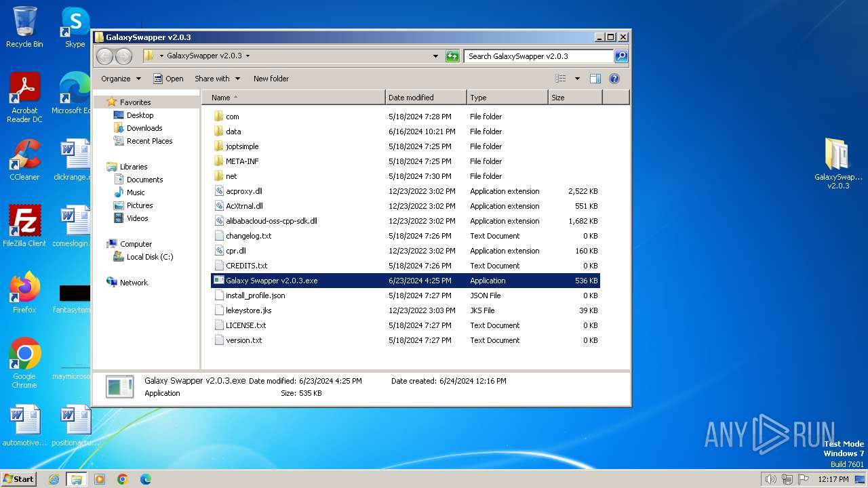The width and height of the screenshot is (868, 488).
Task: Select Acrobat Reader DC desktop shortcut
Action: coord(24,98)
